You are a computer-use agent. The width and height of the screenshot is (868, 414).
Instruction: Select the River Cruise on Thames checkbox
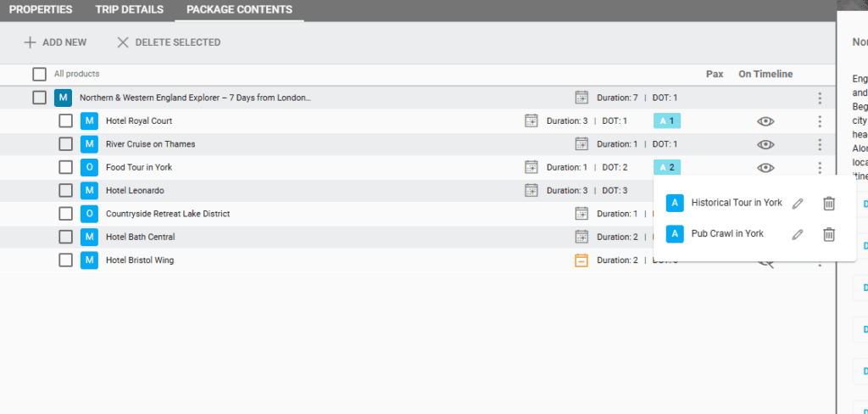point(65,144)
